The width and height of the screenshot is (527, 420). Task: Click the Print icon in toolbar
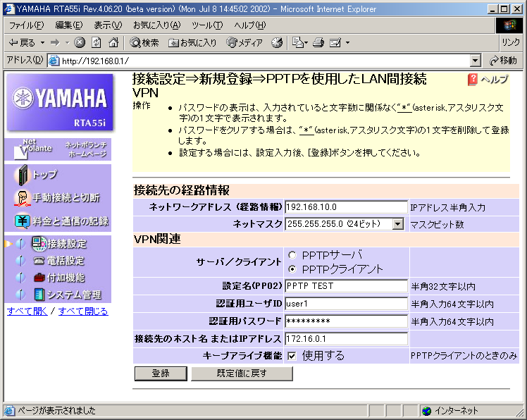point(318,43)
